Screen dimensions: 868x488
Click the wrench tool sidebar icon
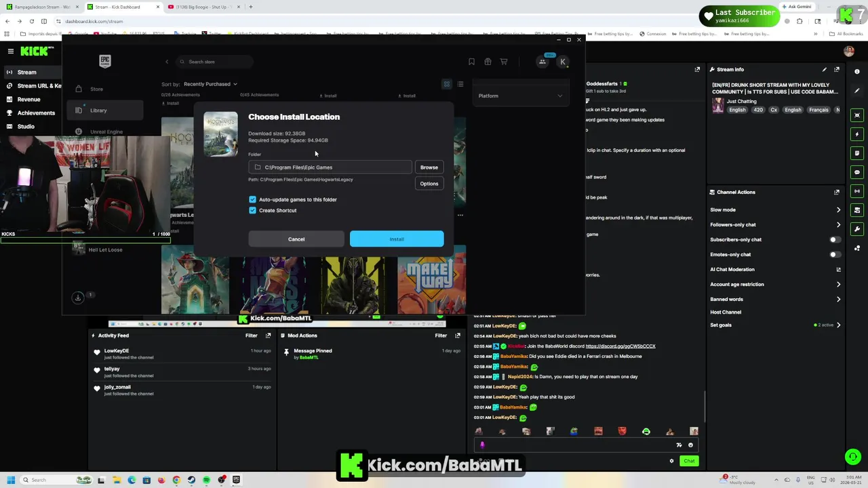click(x=857, y=229)
